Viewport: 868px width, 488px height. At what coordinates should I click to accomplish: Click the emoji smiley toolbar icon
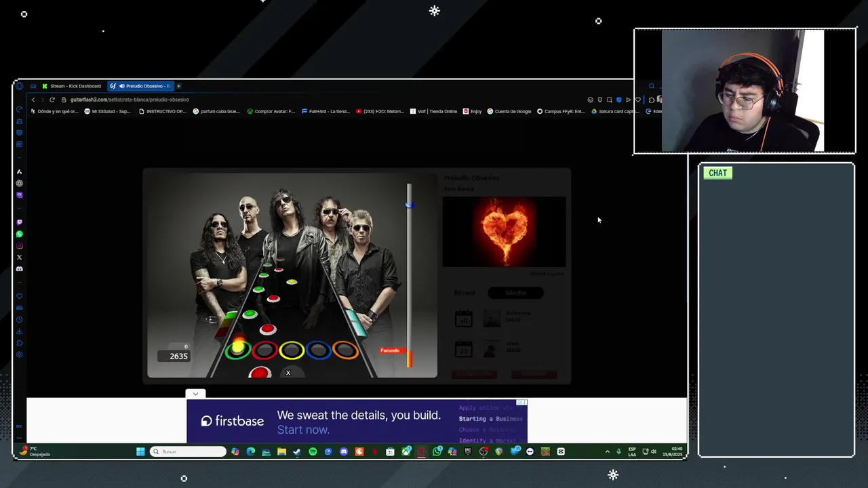590,100
